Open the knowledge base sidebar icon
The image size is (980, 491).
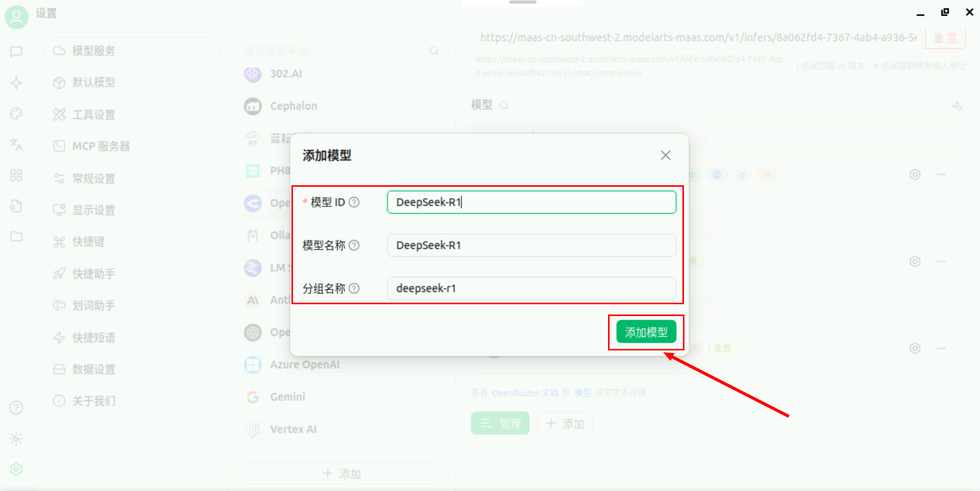coord(16,206)
